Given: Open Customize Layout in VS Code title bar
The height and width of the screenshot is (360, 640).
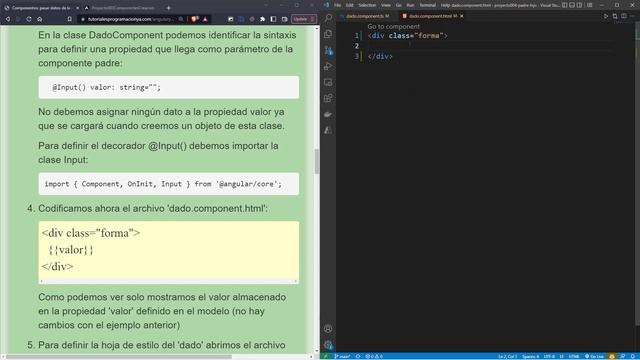Looking at the screenshot, I should pos(589,5).
